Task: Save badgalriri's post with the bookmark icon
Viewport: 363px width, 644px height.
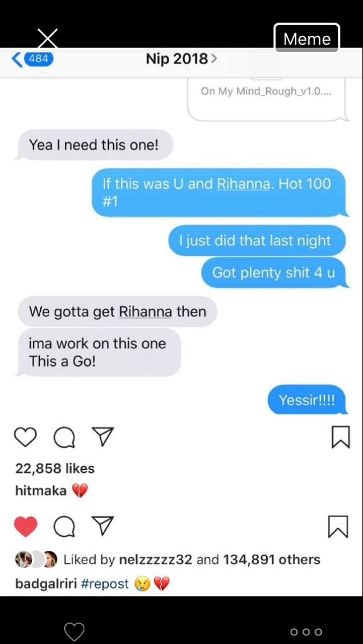Action: (338, 526)
